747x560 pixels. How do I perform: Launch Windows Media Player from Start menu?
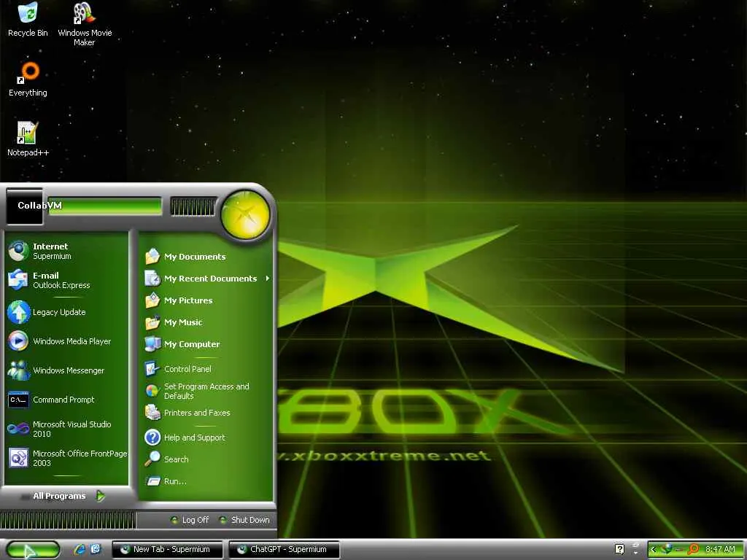tap(66, 341)
